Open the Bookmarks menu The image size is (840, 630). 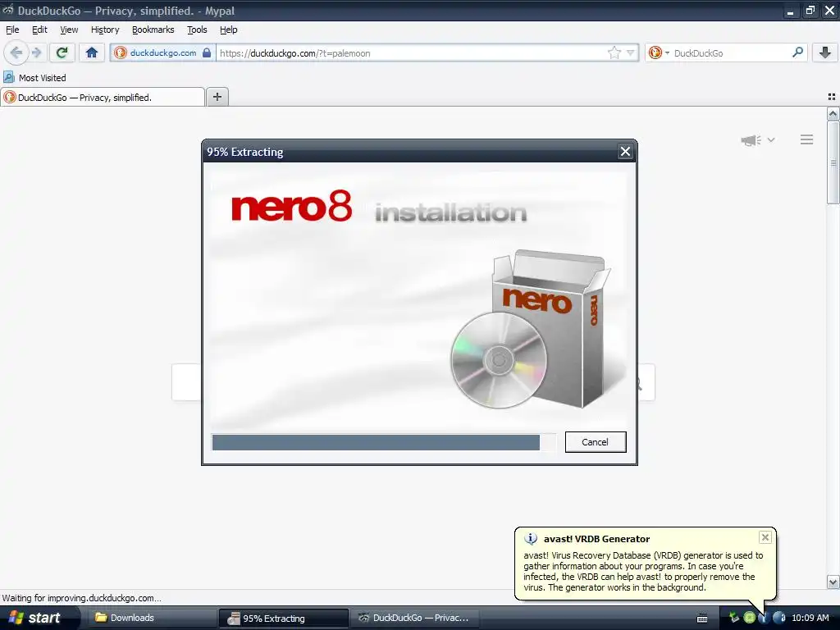(x=153, y=30)
